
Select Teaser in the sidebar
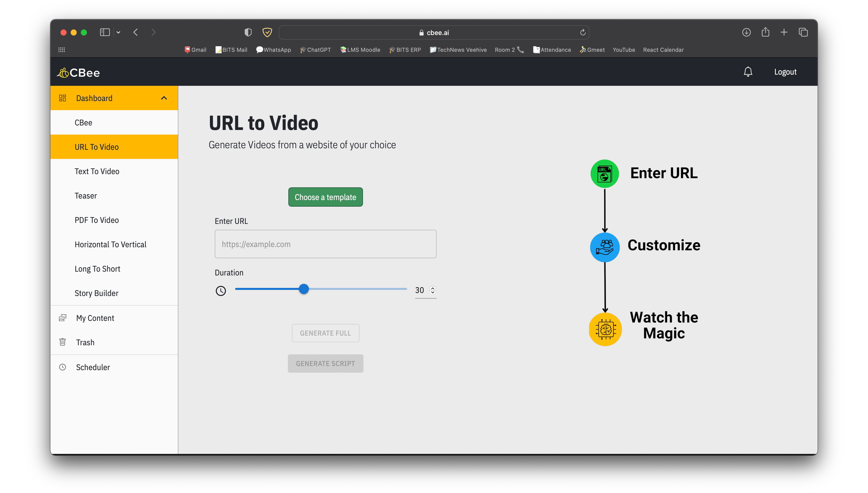click(114, 196)
